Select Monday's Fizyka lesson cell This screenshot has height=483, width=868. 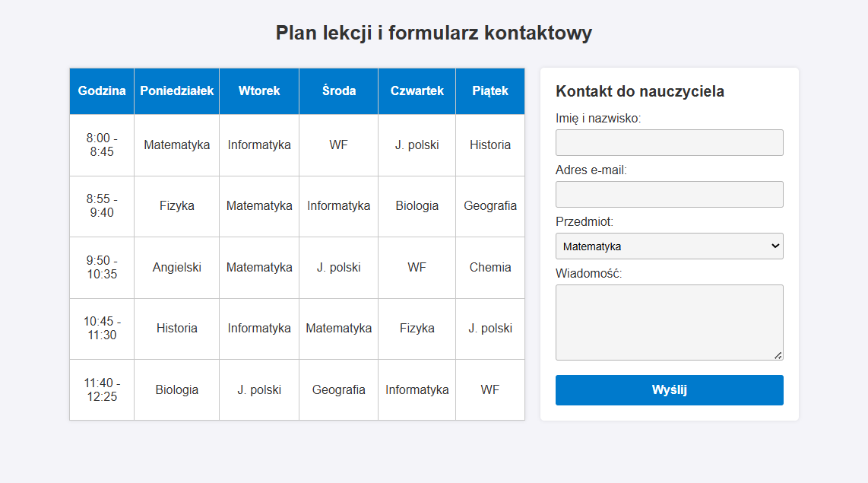[176, 206]
